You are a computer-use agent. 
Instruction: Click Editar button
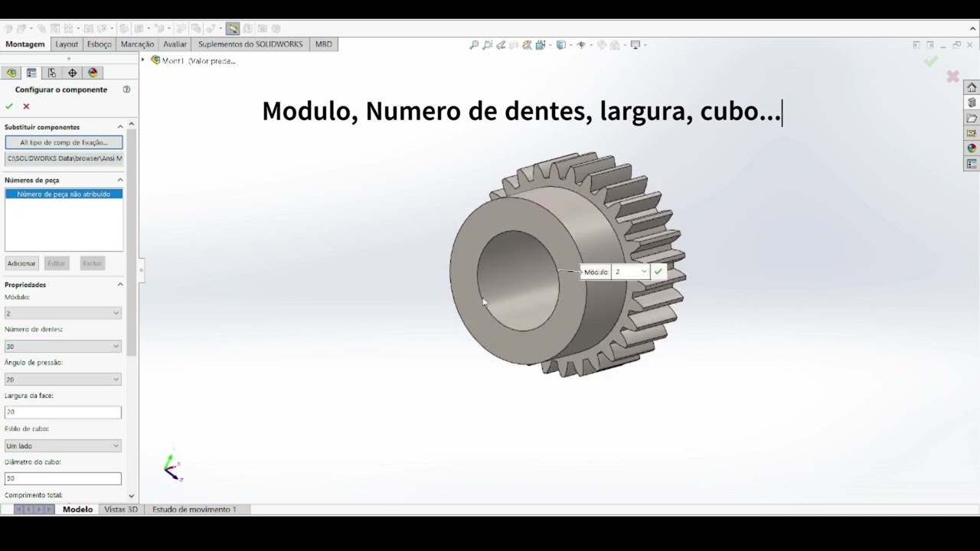click(57, 263)
